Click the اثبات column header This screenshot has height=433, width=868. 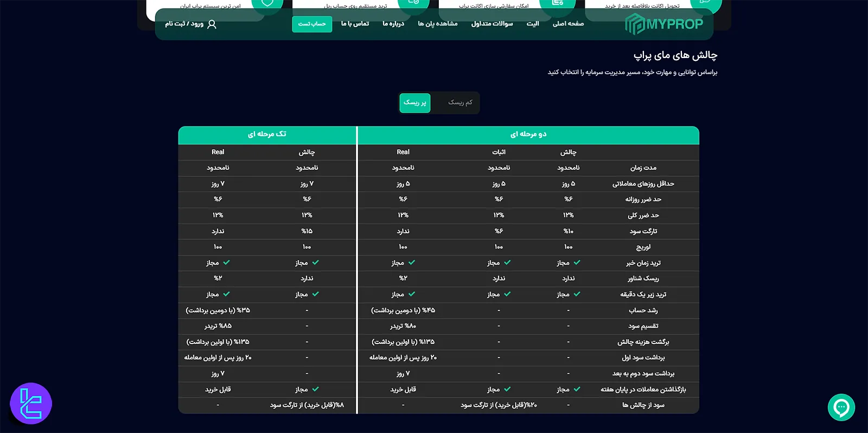coord(499,152)
